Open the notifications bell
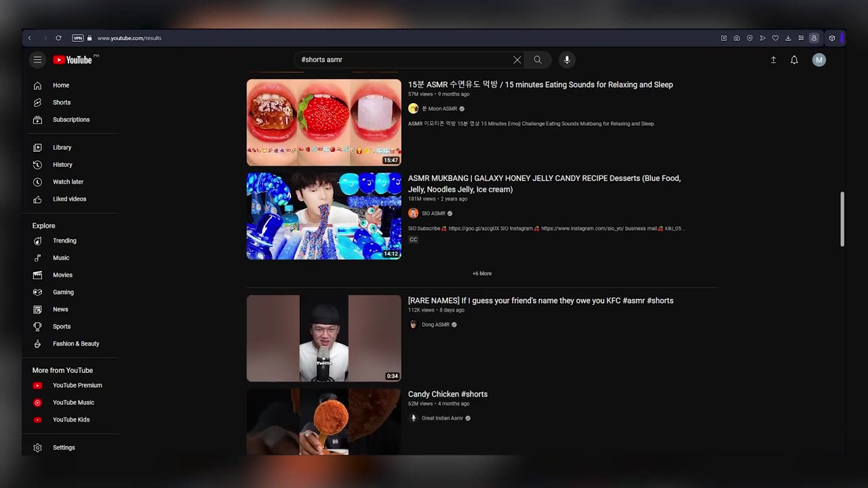The height and width of the screenshot is (488, 868). pos(794,60)
